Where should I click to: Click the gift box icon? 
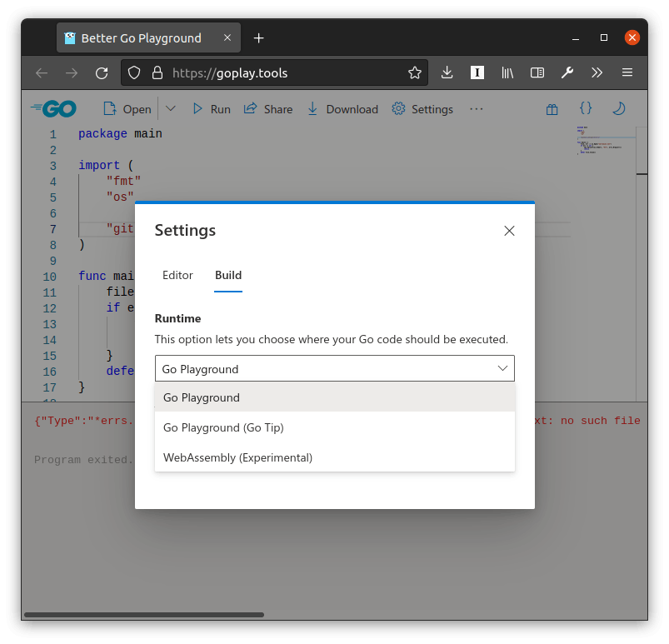pos(552,109)
